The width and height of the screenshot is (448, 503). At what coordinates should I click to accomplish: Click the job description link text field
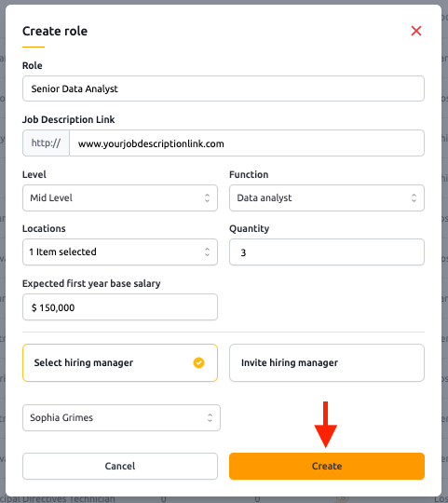247,143
